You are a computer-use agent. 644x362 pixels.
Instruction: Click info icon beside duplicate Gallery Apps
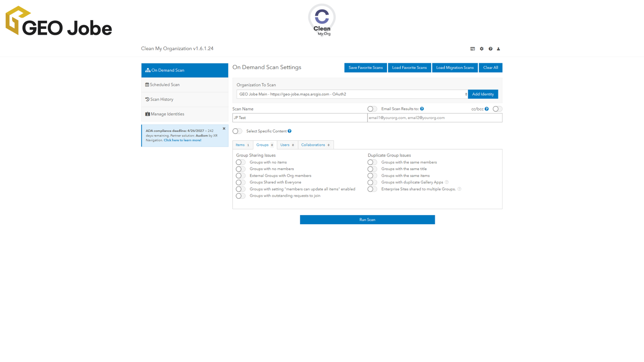(x=447, y=182)
